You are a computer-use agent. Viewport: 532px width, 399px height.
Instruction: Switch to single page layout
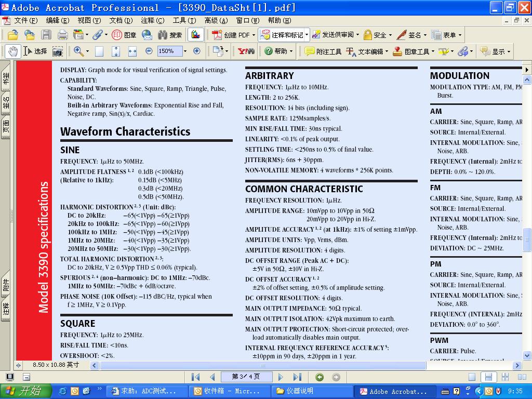[x=472, y=377]
